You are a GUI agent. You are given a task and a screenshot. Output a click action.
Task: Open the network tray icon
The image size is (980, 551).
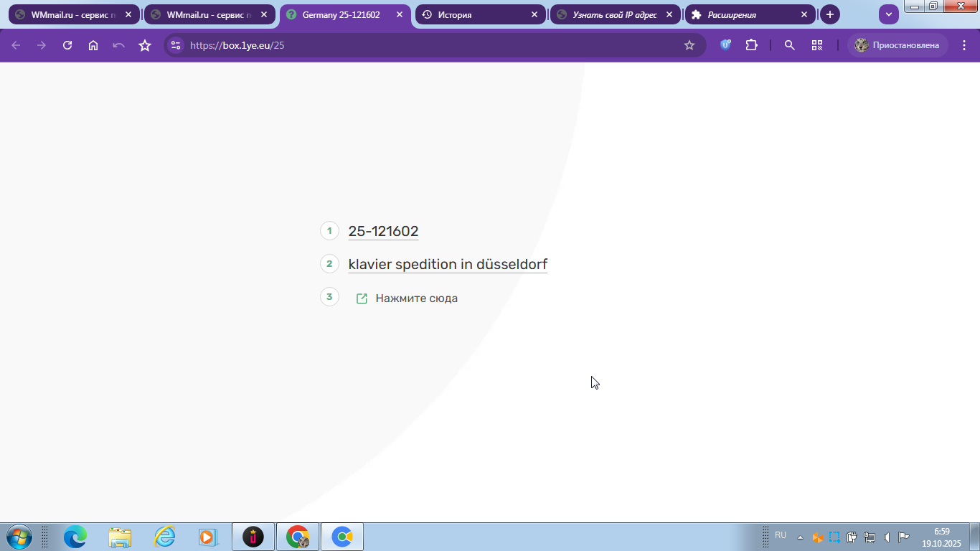tap(870, 537)
